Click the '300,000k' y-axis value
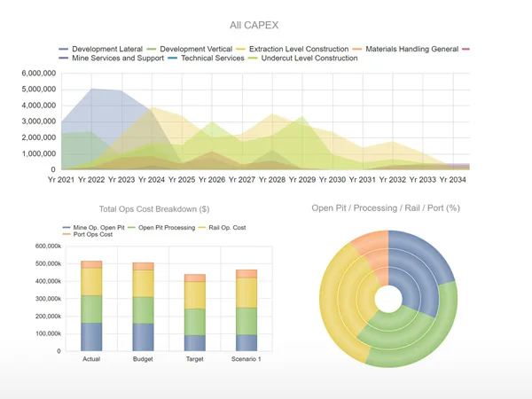The width and height of the screenshot is (532, 399). coord(48,299)
